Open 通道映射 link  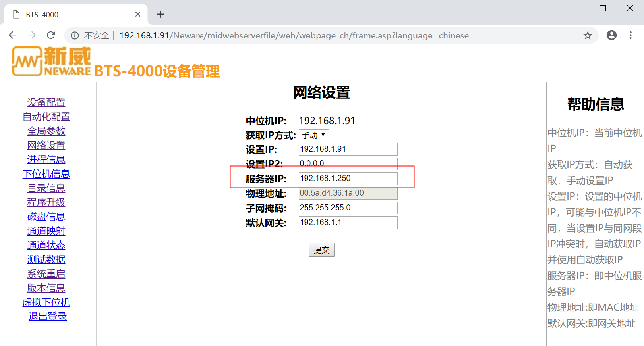tap(46, 231)
